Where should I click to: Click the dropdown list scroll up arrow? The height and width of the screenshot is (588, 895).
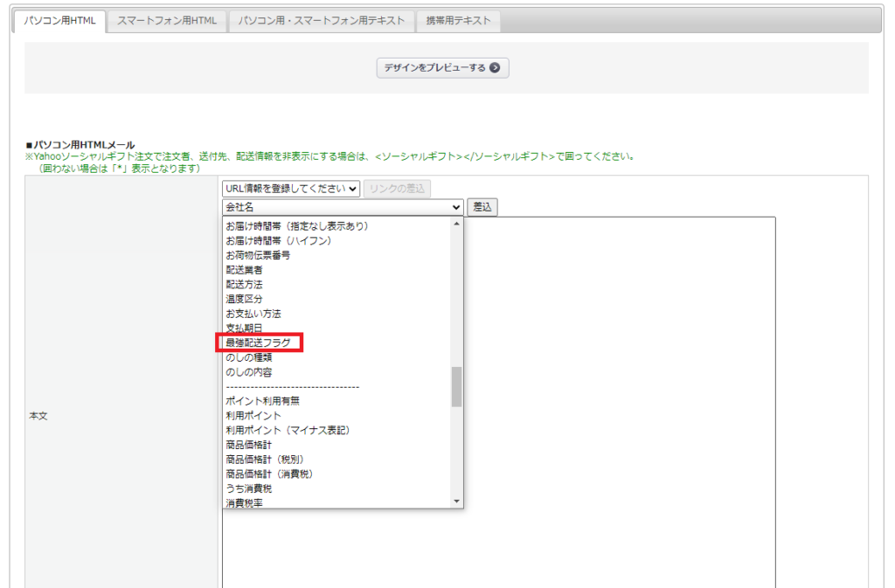point(456,224)
